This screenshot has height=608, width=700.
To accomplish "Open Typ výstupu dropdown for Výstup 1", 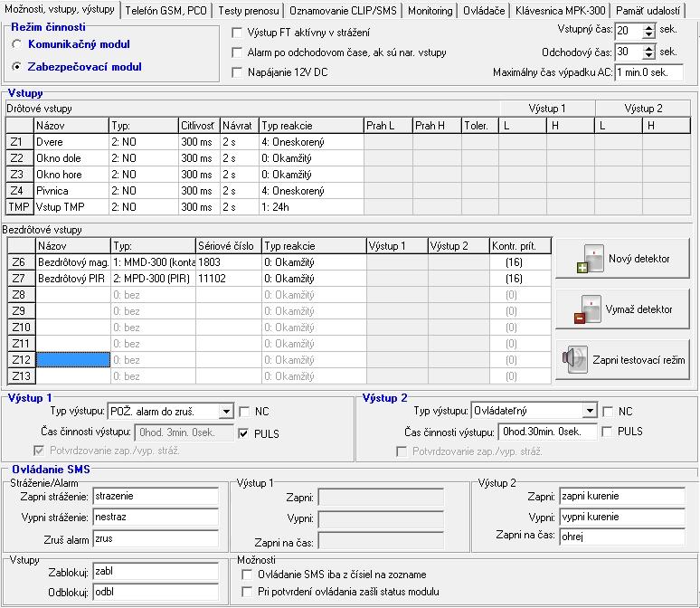I will point(226,412).
